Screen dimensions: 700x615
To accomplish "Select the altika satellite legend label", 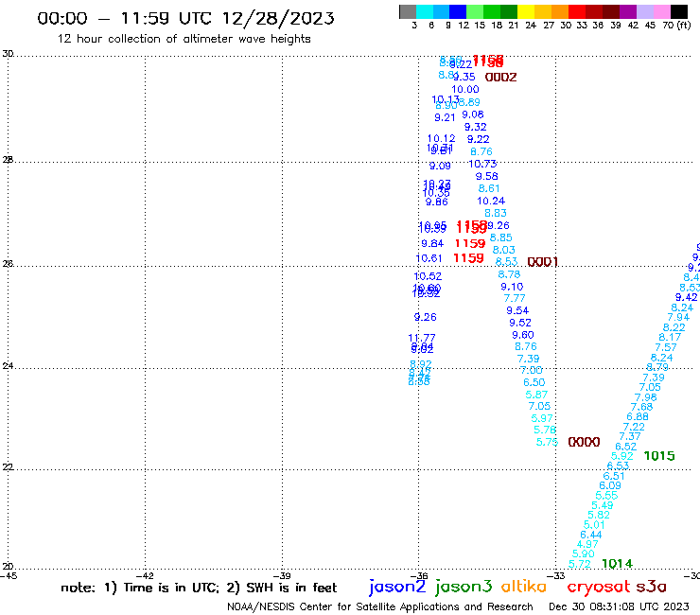I will (x=523, y=587).
